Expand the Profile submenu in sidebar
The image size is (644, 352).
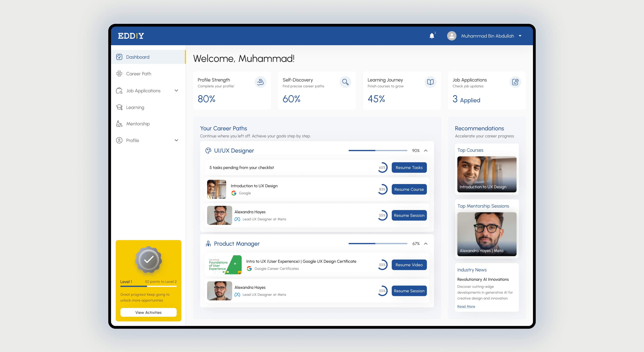pos(176,140)
